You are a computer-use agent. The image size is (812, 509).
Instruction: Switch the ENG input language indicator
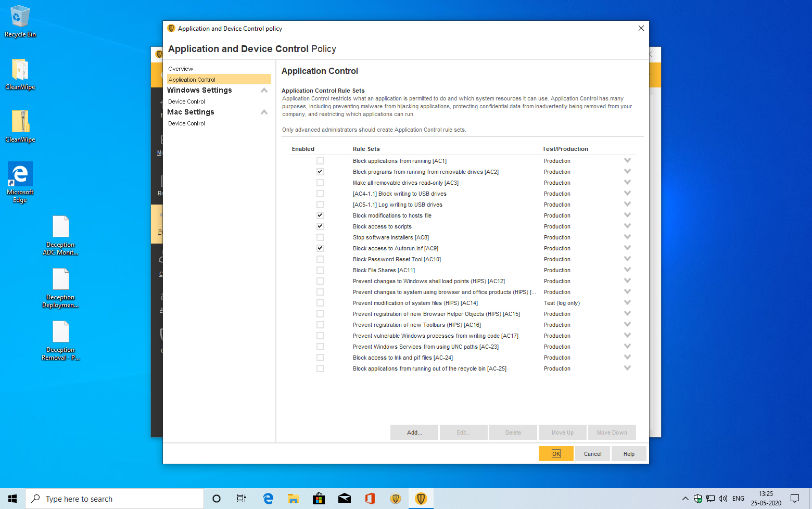pyautogui.click(x=738, y=499)
